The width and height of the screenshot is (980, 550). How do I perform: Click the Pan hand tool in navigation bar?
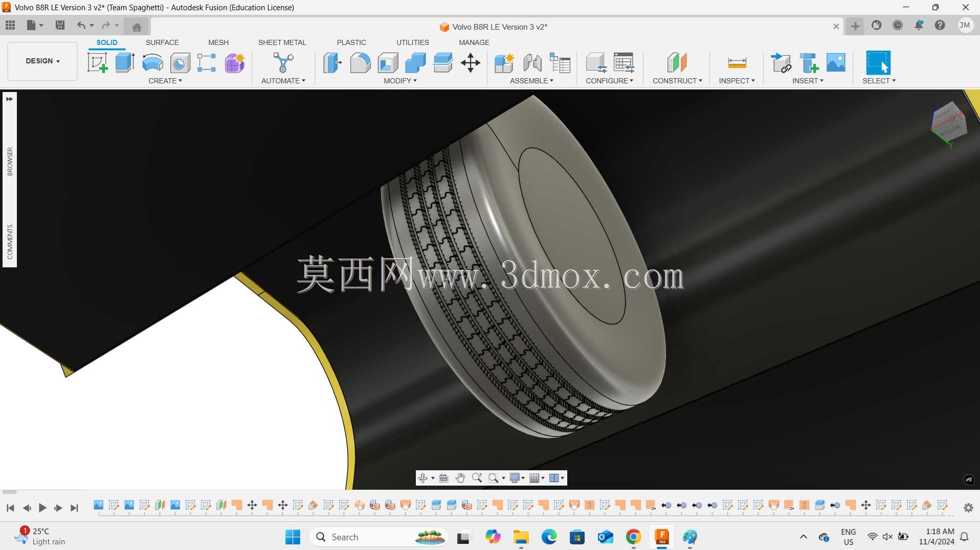(460, 478)
